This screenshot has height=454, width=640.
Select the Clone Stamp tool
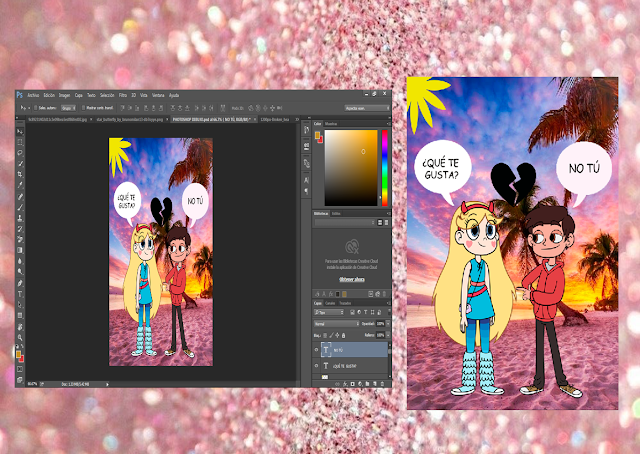(x=20, y=218)
